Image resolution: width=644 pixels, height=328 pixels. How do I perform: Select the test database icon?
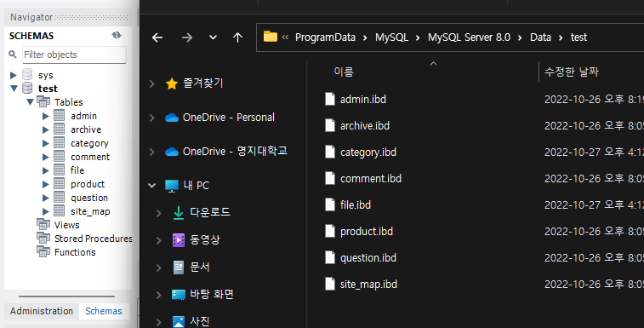(27, 88)
